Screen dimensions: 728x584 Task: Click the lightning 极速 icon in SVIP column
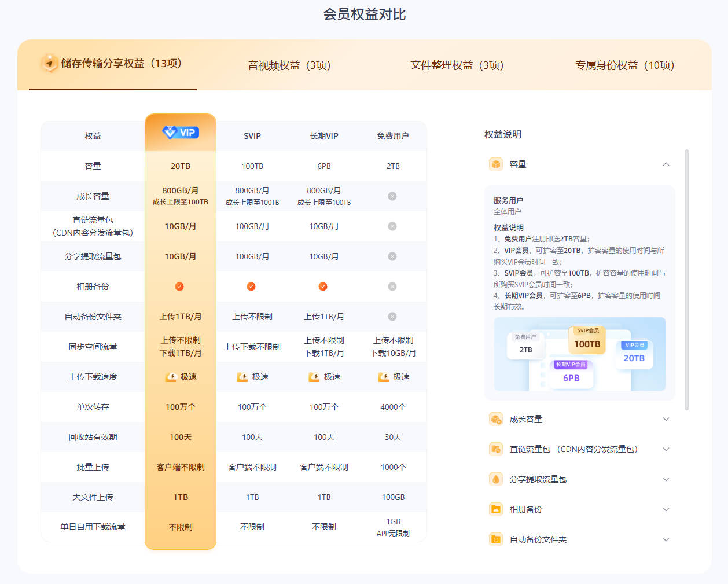pos(241,376)
